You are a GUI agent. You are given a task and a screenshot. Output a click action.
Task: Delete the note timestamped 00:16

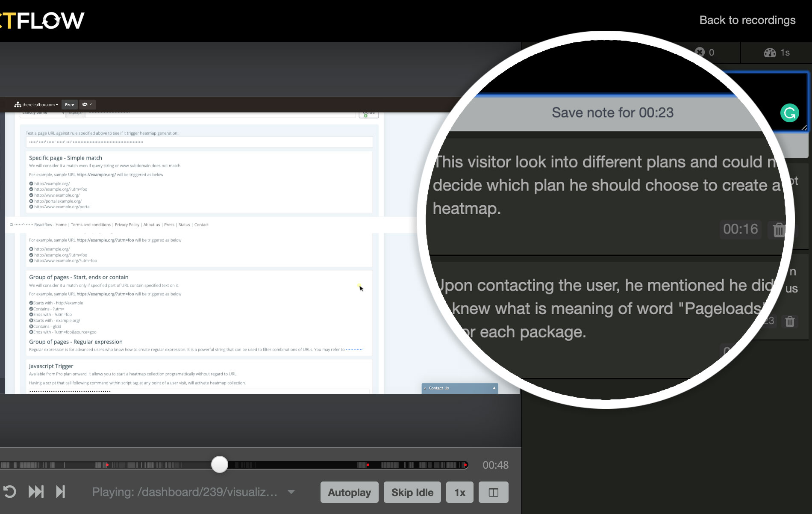pos(779,230)
